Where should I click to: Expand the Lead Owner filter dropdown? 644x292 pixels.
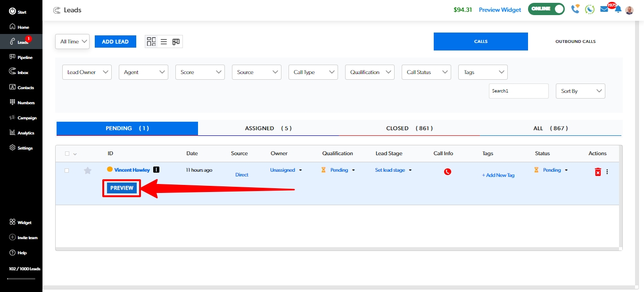click(87, 72)
